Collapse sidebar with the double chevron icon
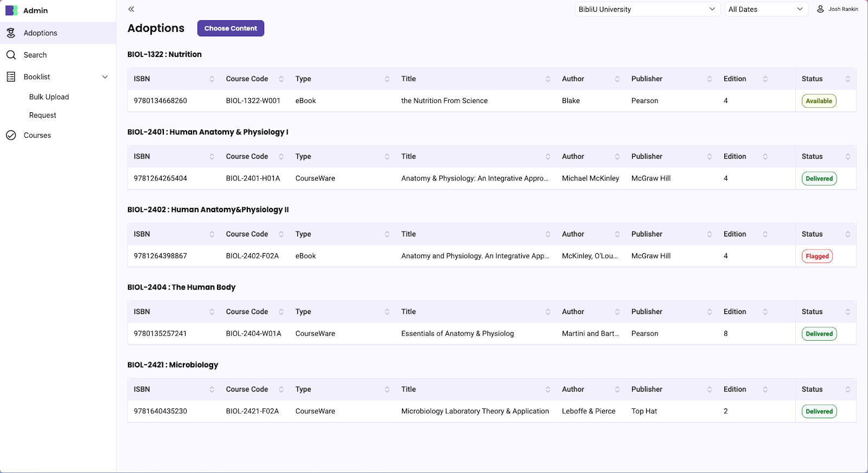 coord(131,9)
